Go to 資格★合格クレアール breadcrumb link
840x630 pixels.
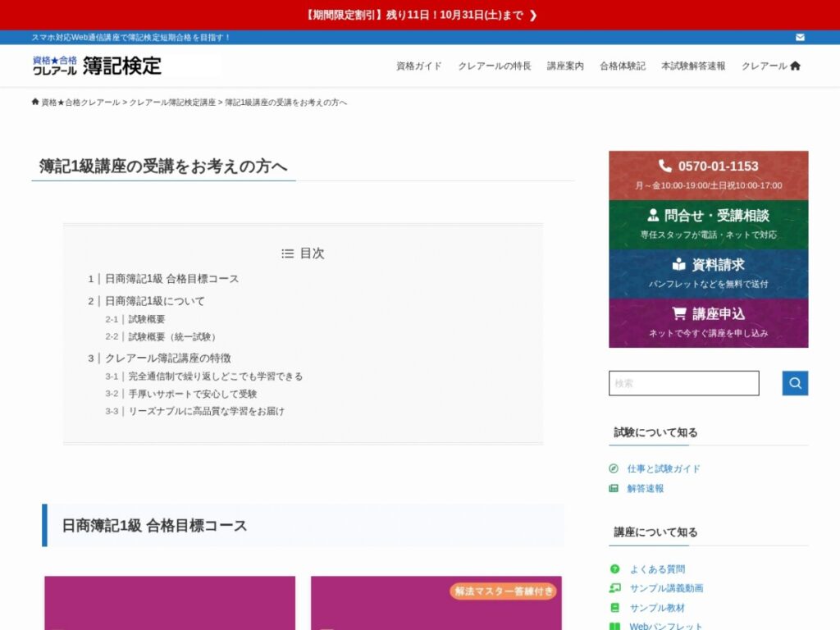[x=80, y=103]
